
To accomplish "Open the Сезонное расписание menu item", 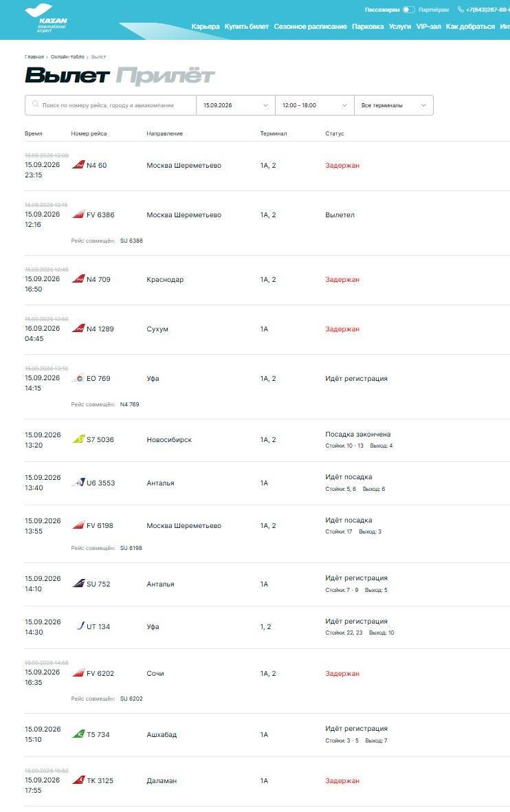I will pos(310,26).
